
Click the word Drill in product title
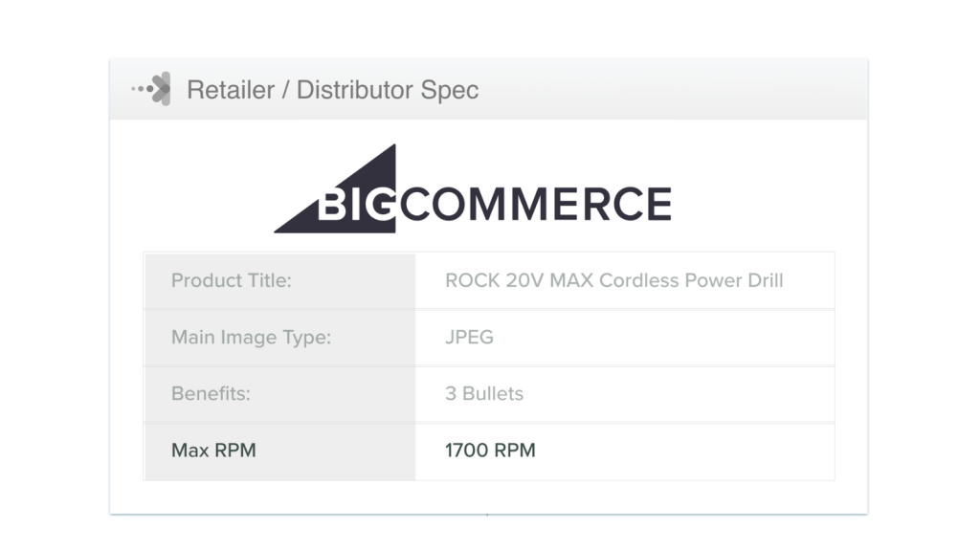[766, 280]
